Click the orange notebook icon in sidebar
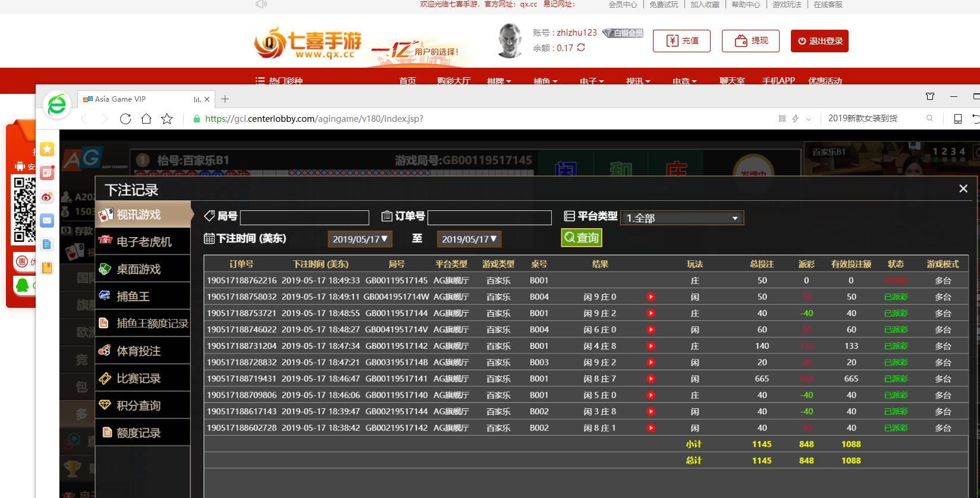Screen dimensions: 980x498 [47, 268]
